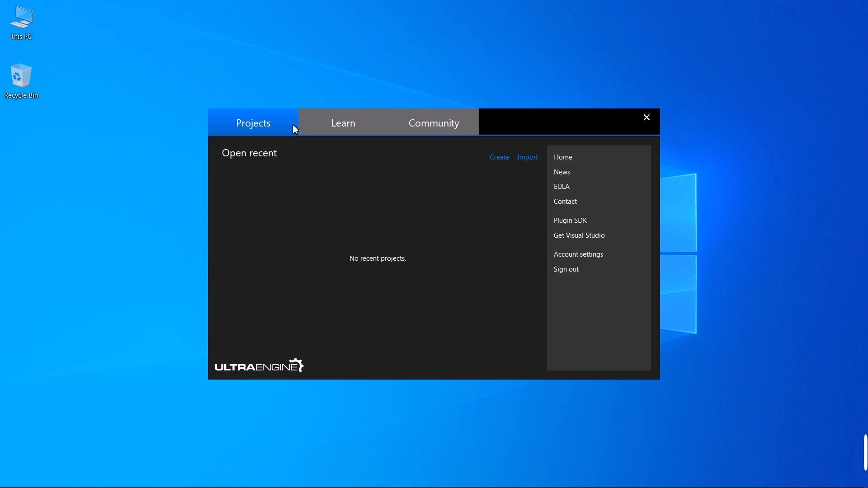Screen dimensions: 868x488
Task: Click the Open recent heading
Action: [249, 153]
